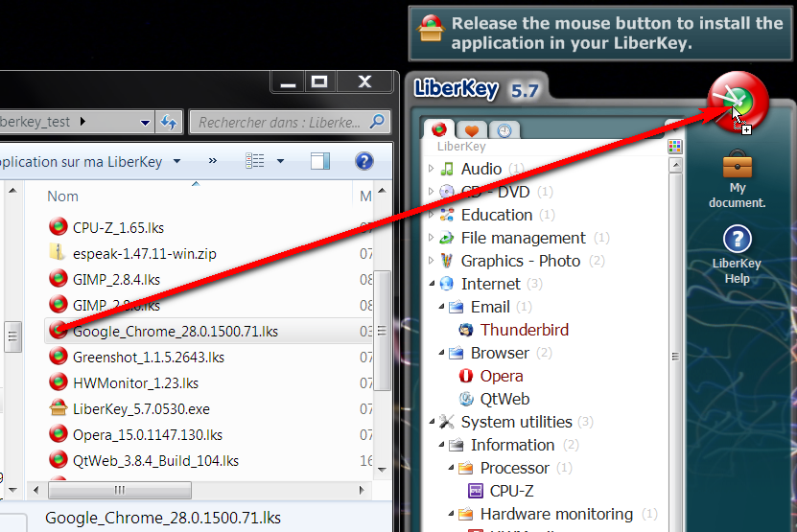Click the colored grid icon above the list scrollbar
Viewport: 797px width, 532px height.
coord(675,146)
